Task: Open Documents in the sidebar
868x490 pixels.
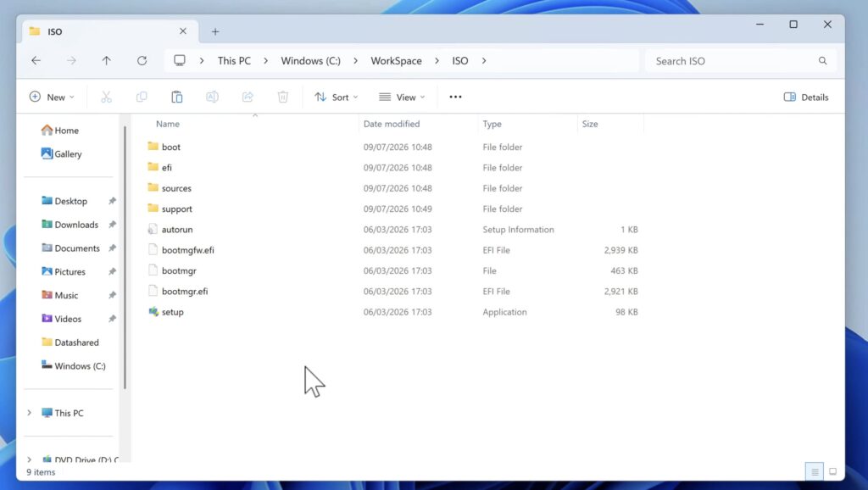Action: tap(70, 248)
